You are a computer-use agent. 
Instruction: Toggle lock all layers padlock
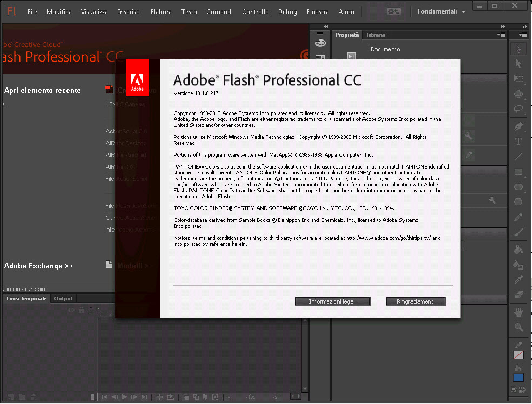click(x=82, y=310)
